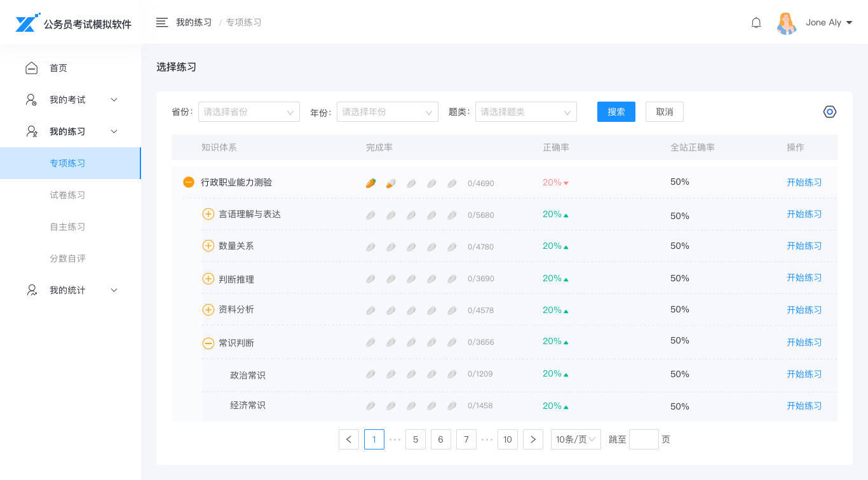868x480 pixels.
Task: Click the first carrot rating for 行政职业能力测验
Action: tap(371, 183)
